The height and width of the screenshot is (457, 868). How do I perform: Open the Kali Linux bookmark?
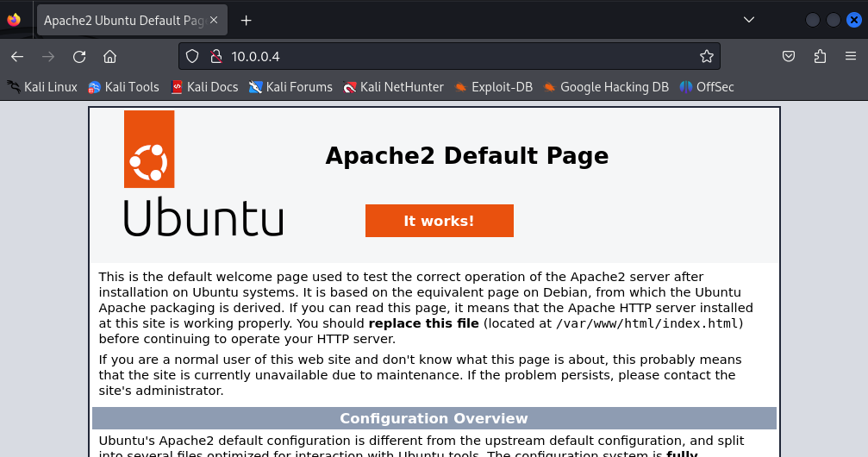[x=42, y=87]
